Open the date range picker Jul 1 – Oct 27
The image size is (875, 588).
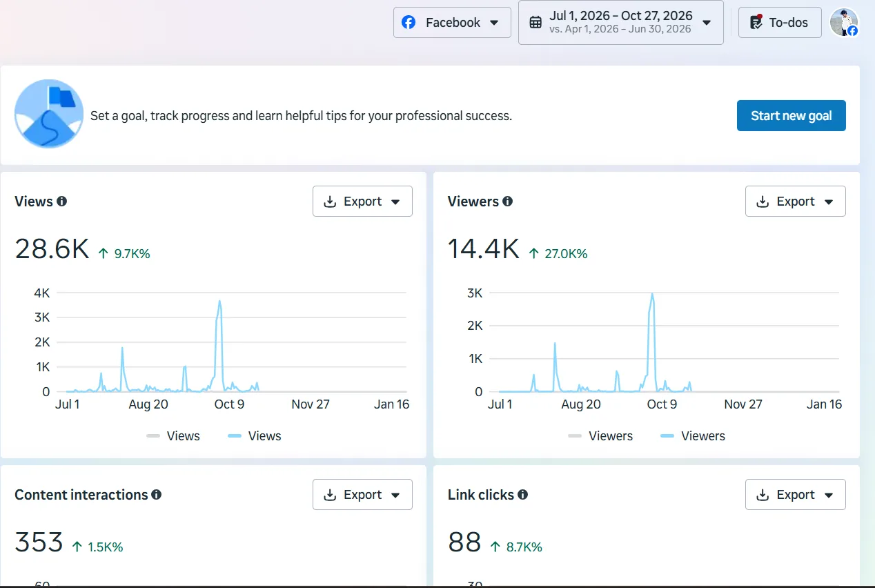click(x=620, y=22)
